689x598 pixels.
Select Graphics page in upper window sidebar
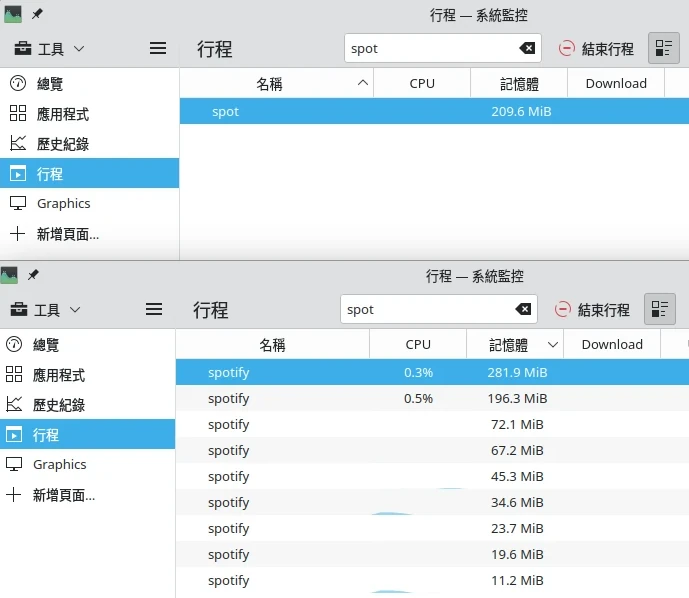point(63,203)
